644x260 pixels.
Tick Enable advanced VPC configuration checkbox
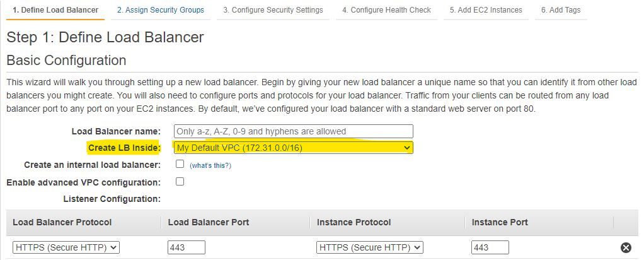[x=180, y=182]
